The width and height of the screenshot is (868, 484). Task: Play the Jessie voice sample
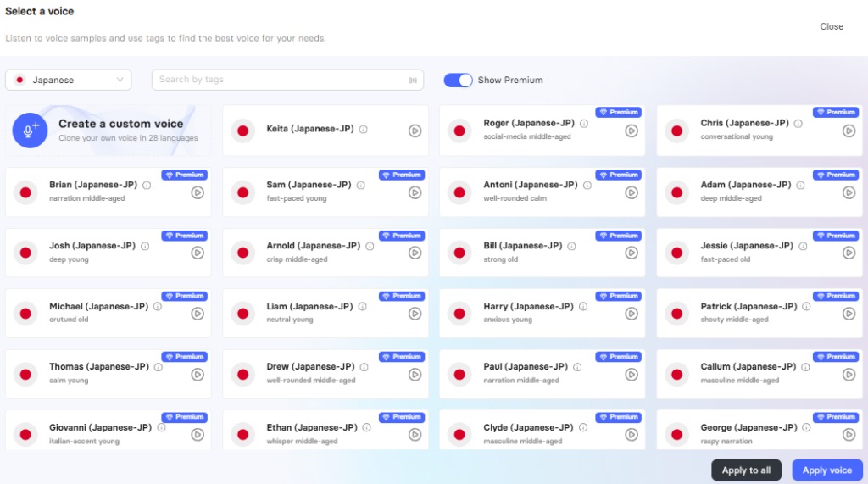pos(849,253)
